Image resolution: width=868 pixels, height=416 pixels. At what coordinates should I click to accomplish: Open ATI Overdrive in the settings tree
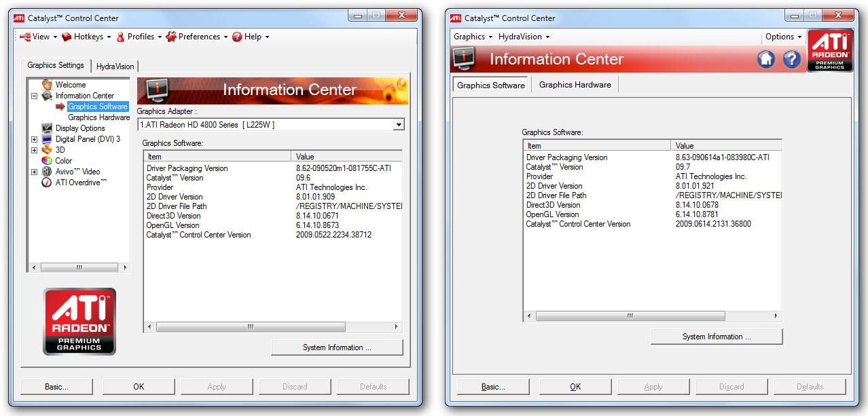coord(81,183)
